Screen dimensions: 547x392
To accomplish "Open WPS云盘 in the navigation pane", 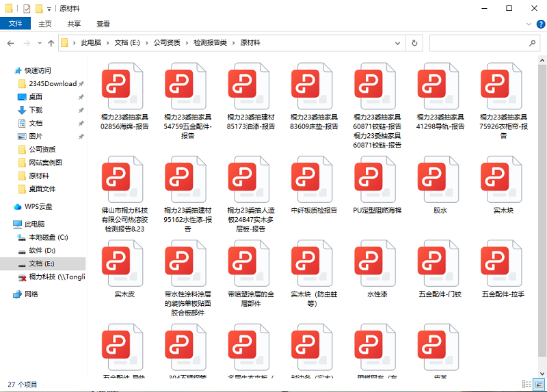I will (38, 206).
